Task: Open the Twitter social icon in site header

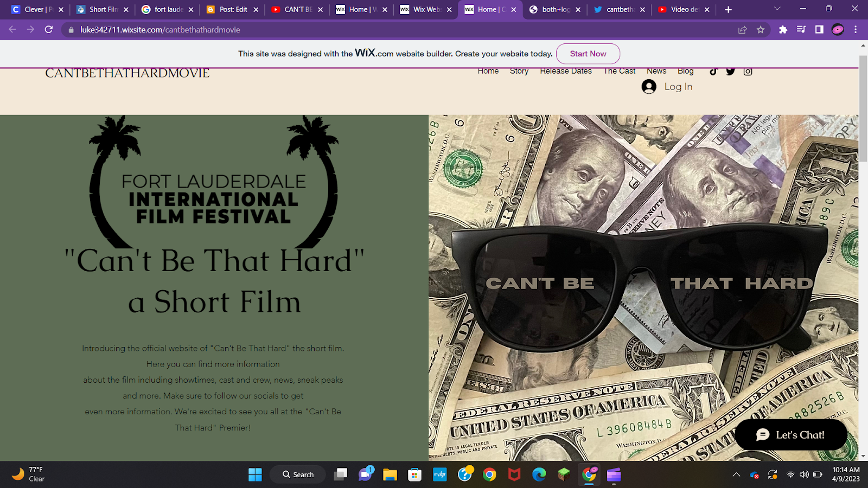Action: click(731, 72)
